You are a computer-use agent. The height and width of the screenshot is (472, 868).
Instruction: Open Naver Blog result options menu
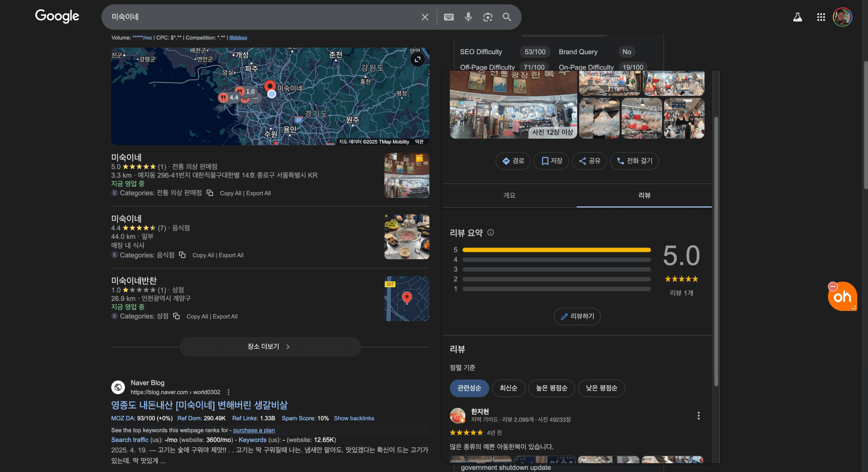tap(229, 392)
